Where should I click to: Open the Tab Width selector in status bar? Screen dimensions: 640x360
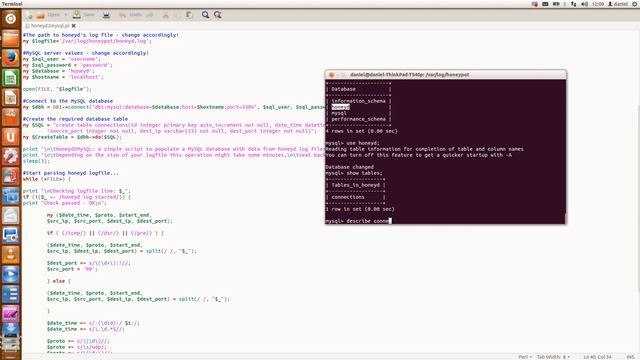pos(553,357)
